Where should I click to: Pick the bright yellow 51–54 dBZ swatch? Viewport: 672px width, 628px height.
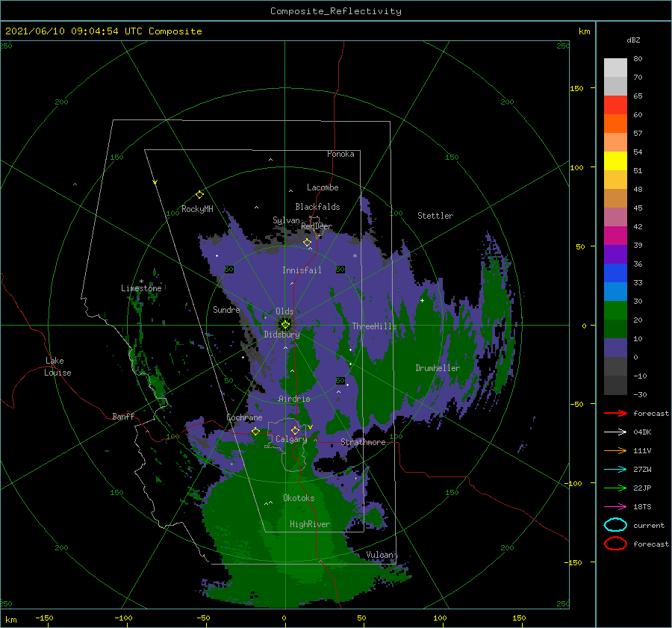(x=615, y=161)
